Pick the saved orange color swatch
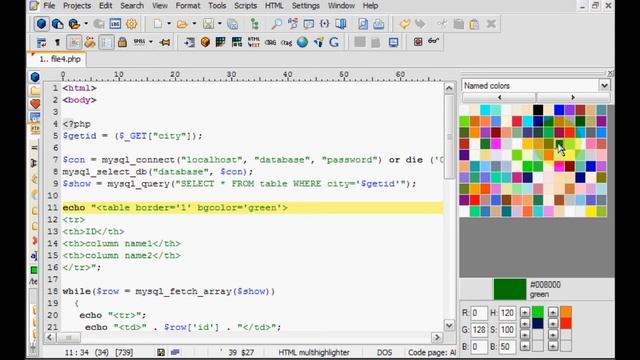 click(566, 312)
